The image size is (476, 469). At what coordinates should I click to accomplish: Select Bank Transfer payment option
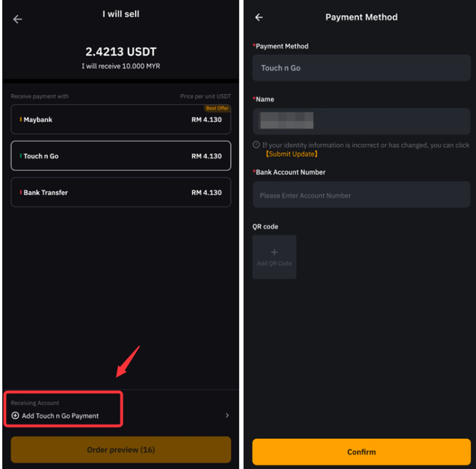pos(121,193)
